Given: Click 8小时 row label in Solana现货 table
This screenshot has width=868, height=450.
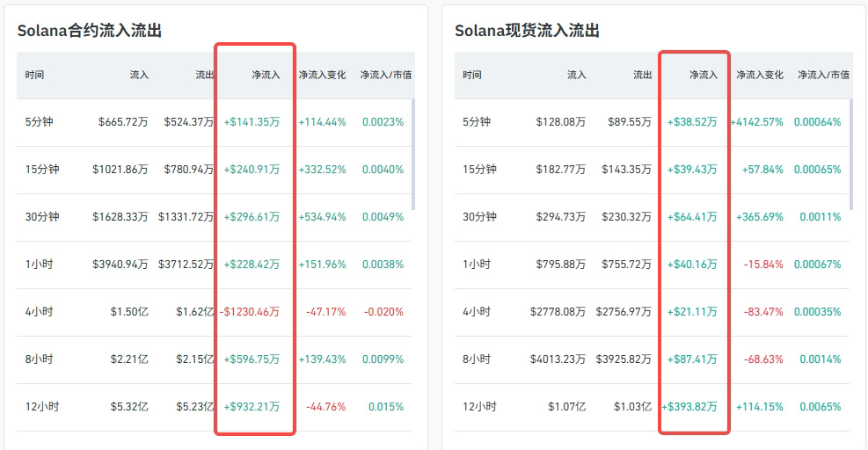Looking at the screenshot, I should [x=477, y=359].
